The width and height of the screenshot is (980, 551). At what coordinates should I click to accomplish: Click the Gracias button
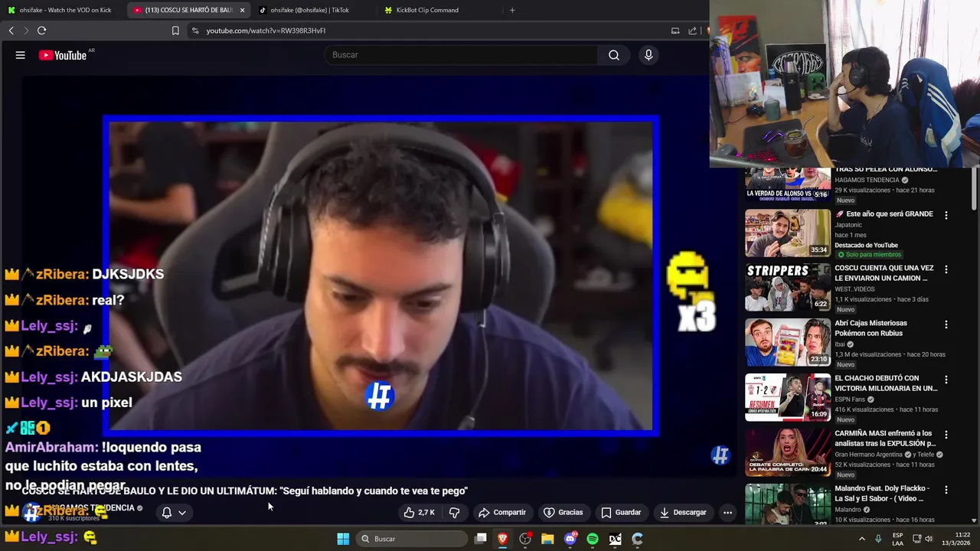(x=563, y=512)
